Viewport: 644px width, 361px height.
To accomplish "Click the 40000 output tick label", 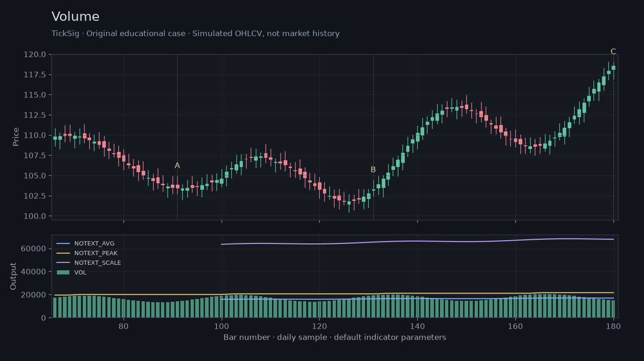I will [33, 272].
